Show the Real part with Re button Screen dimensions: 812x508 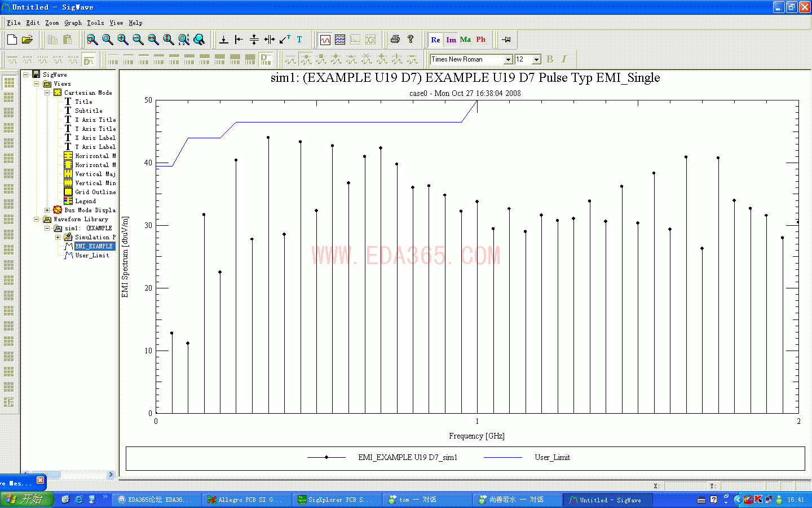pyautogui.click(x=435, y=40)
